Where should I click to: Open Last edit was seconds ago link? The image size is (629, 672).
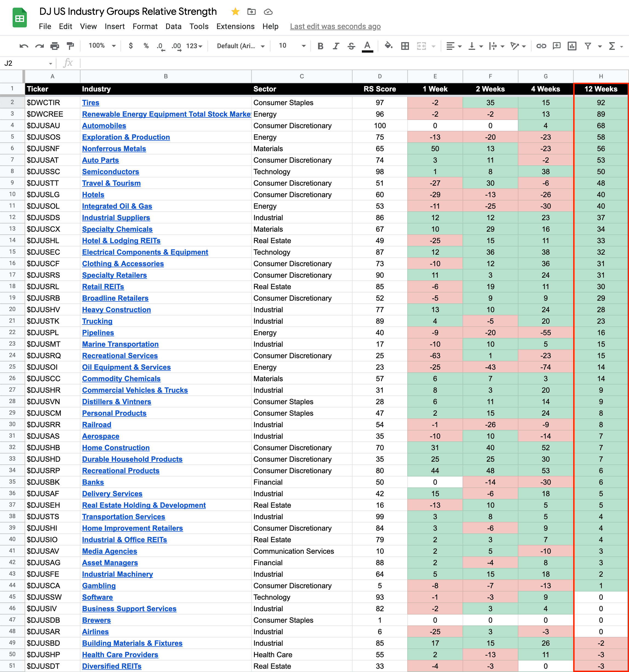pyautogui.click(x=335, y=26)
